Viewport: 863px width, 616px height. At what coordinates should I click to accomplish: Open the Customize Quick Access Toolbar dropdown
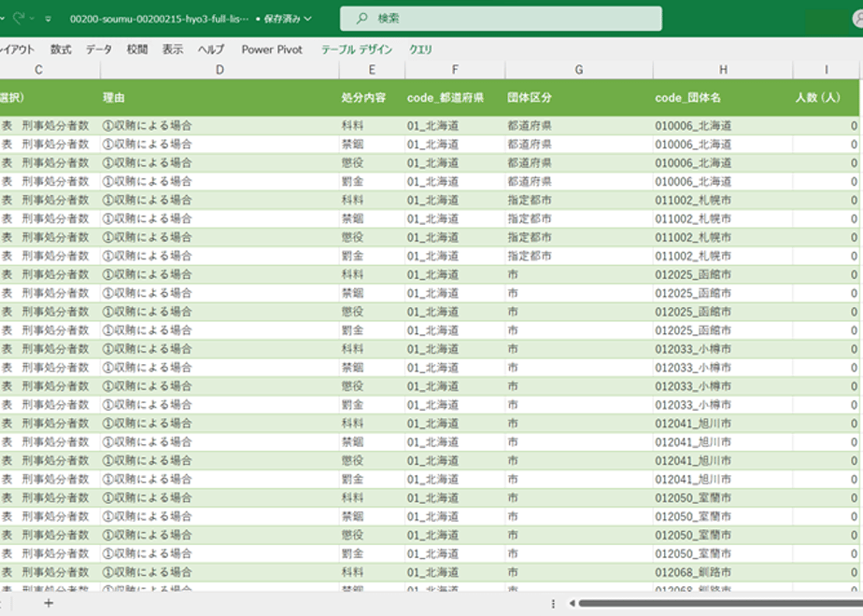point(48,19)
